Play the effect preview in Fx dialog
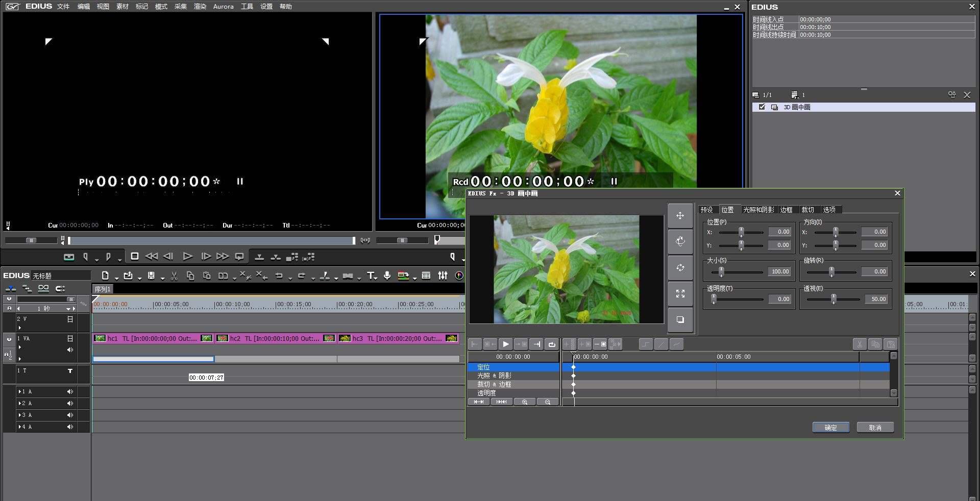Screen dimensions: 980x501 click(505, 344)
